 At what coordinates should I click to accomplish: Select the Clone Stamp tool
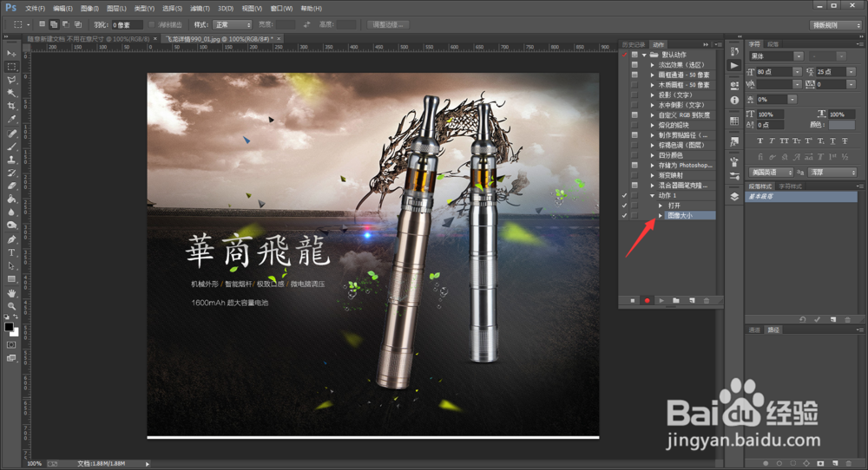click(x=11, y=160)
